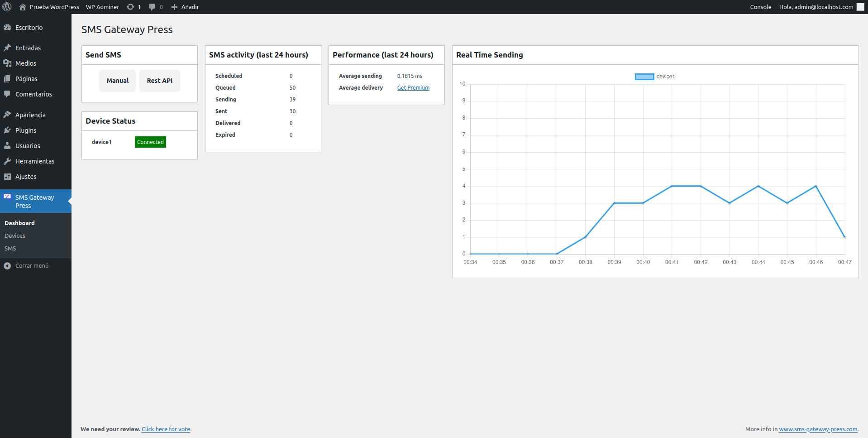Click the WordPress logo icon
Viewport: 868px width, 438px height.
click(x=7, y=7)
